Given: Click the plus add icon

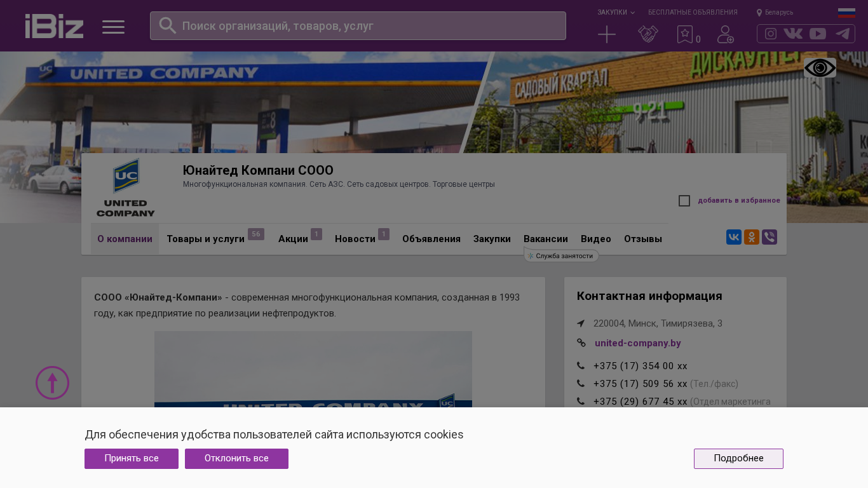Looking at the screenshot, I should [607, 34].
